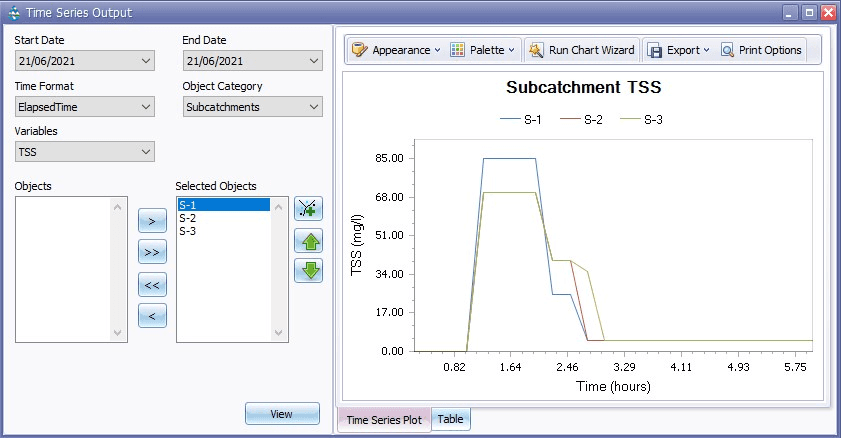Select S-2 in Selected Objects list

tap(187, 218)
